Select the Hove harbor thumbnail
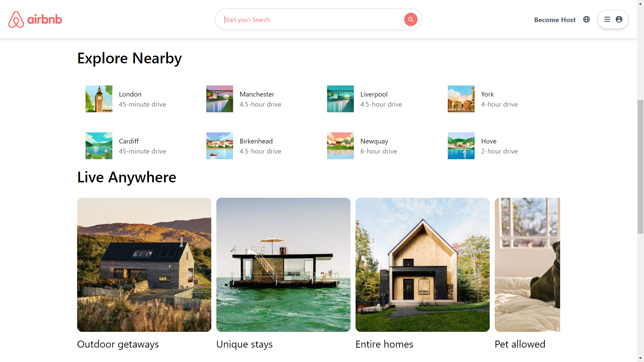The height and width of the screenshot is (362, 644). click(x=461, y=146)
